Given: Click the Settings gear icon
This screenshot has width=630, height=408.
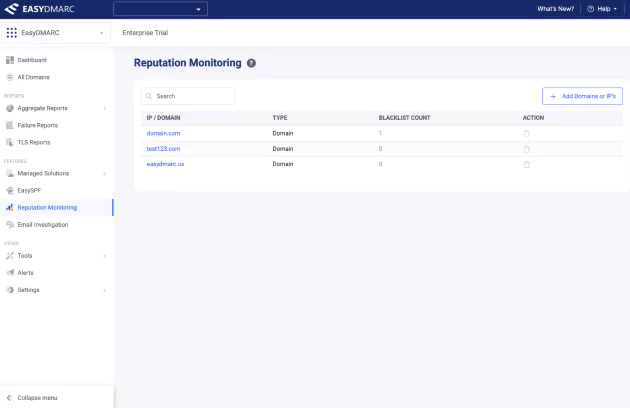Looking at the screenshot, I should coord(10,289).
